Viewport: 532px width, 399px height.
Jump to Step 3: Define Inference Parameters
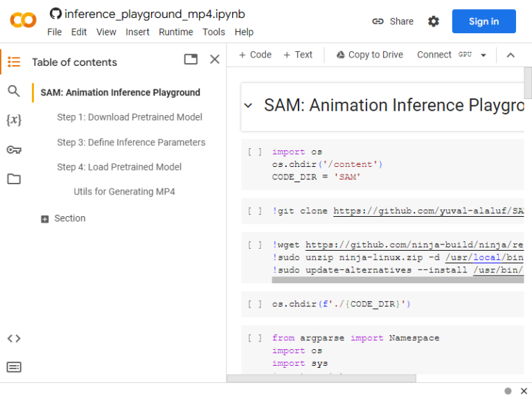click(131, 142)
